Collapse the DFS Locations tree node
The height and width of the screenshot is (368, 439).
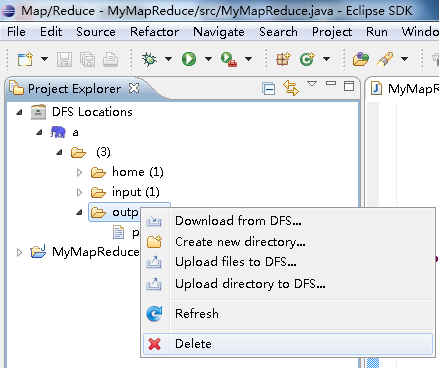(19, 112)
